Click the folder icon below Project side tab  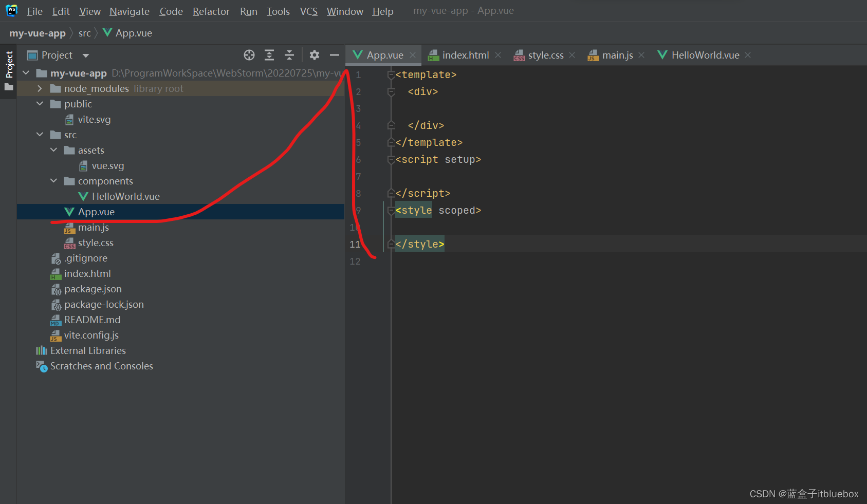click(9, 87)
